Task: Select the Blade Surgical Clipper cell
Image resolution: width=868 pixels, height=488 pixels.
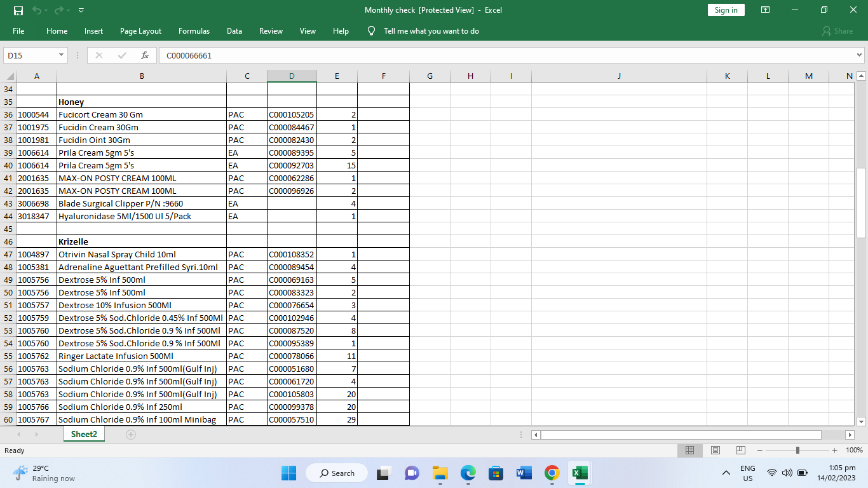Action: [142, 203]
